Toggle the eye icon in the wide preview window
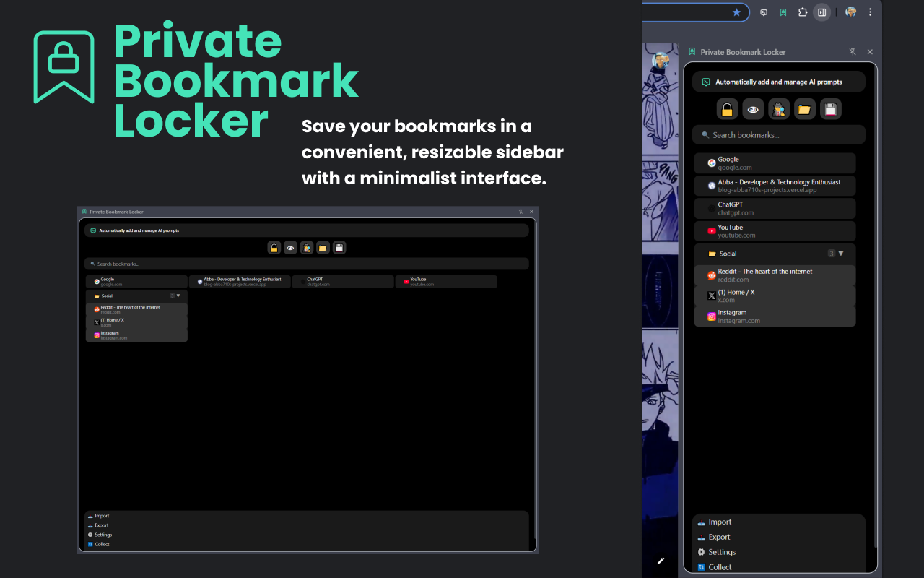Viewport: 924px width, 578px height. click(290, 248)
